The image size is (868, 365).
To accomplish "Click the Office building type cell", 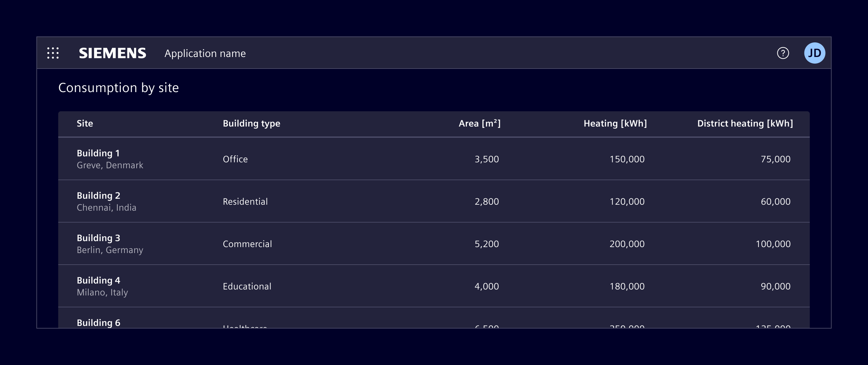I will pyautogui.click(x=235, y=159).
